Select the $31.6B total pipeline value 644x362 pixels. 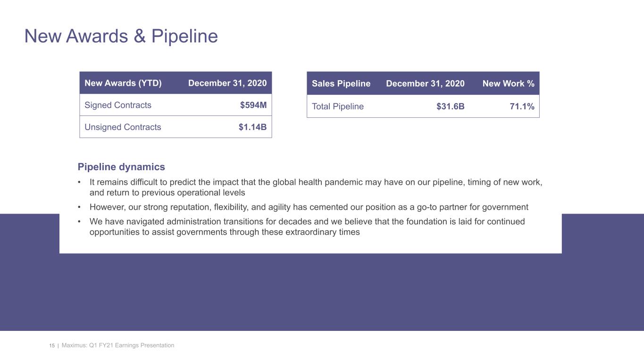point(450,107)
